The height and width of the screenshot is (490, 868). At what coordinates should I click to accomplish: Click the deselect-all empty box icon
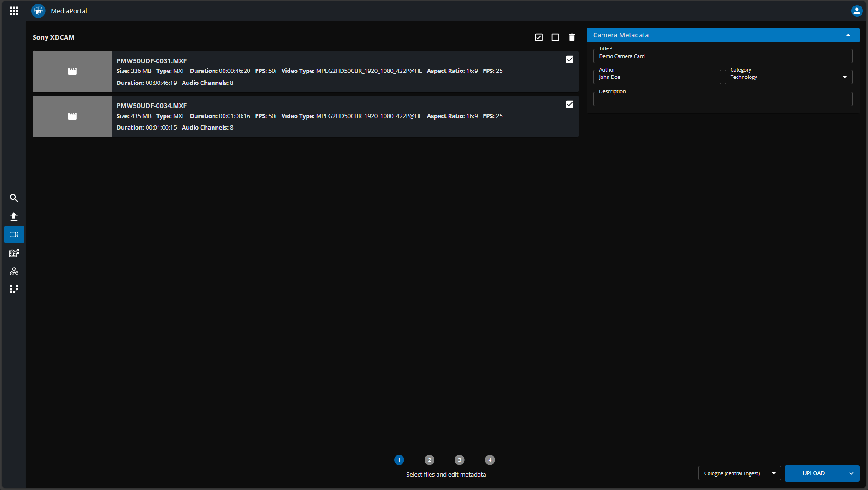pyautogui.click(x=555, y=37)
